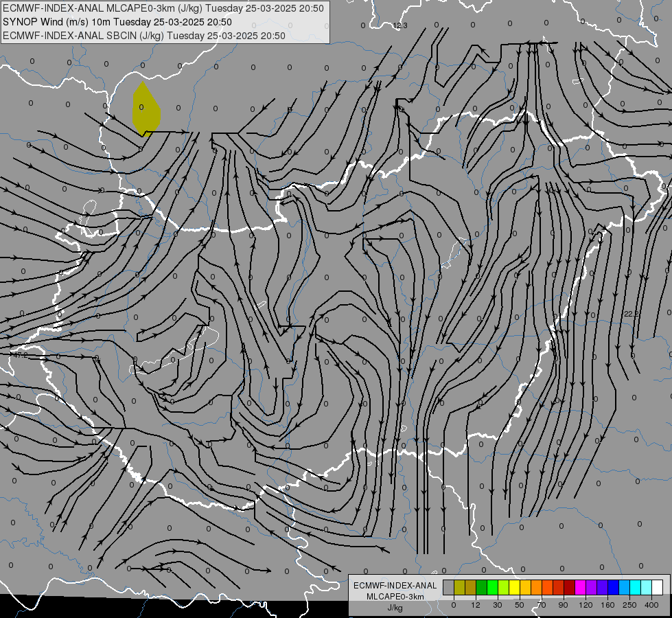The width and height of the screenshot is (672, 618).
Task: Click legend scale value 50
Action: pos(520,605)
